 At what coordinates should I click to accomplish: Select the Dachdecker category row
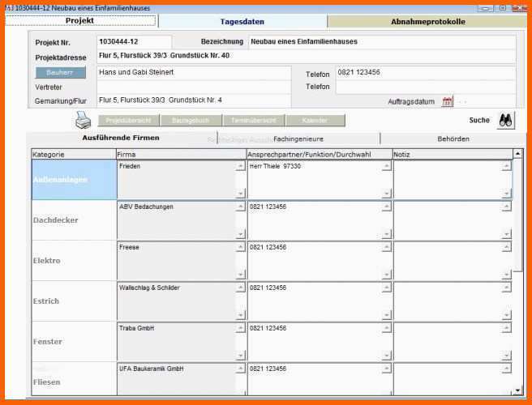pyautogui.click(x=74, y=220)
